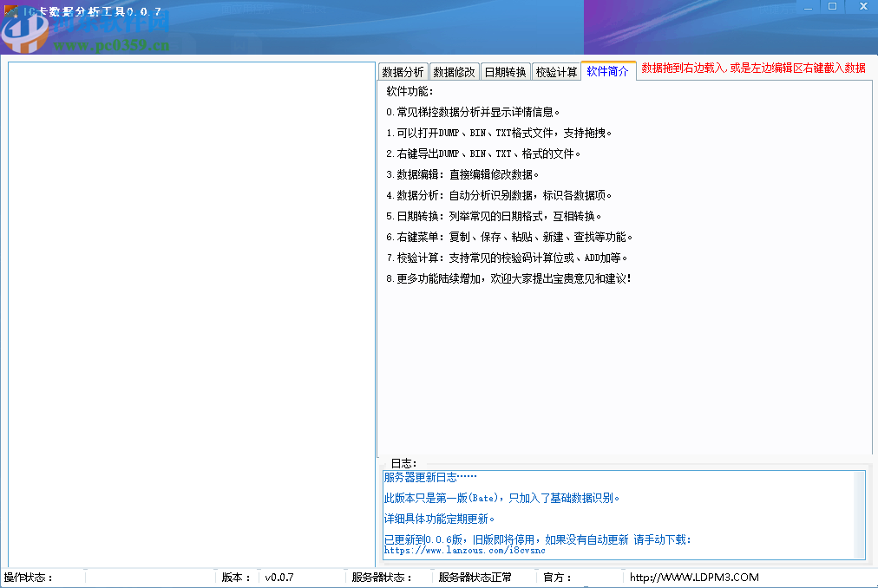Select the 软件简介 tab

pos(607,71)
